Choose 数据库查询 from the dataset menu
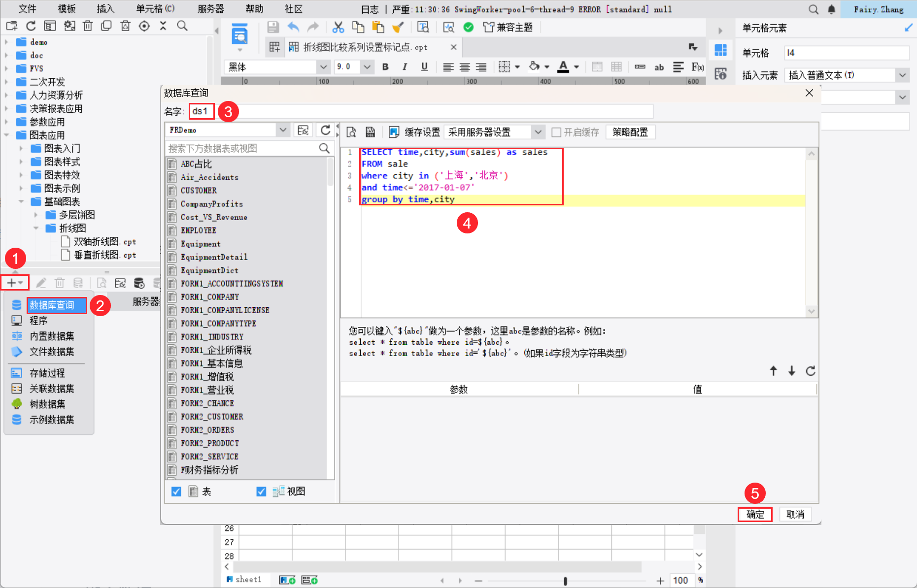 pos(52,305)
